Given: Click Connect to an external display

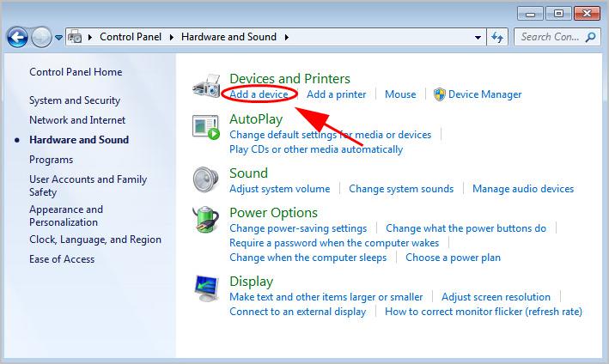Looking at the screenshot, I should (x=297, y=312).
